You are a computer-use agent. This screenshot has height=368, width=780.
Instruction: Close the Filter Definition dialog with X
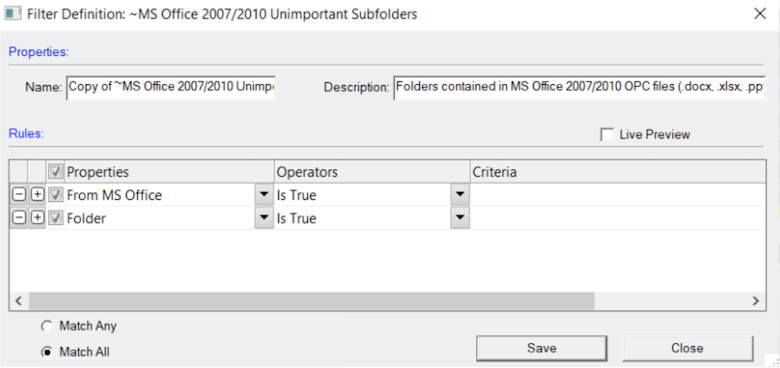pos(760,14)
